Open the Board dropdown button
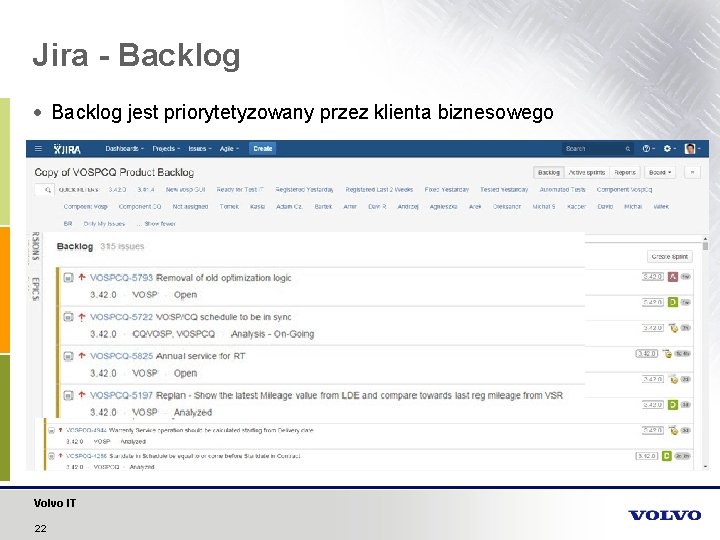Viewport: 720px width, 540px height. [x=660, y=173]
